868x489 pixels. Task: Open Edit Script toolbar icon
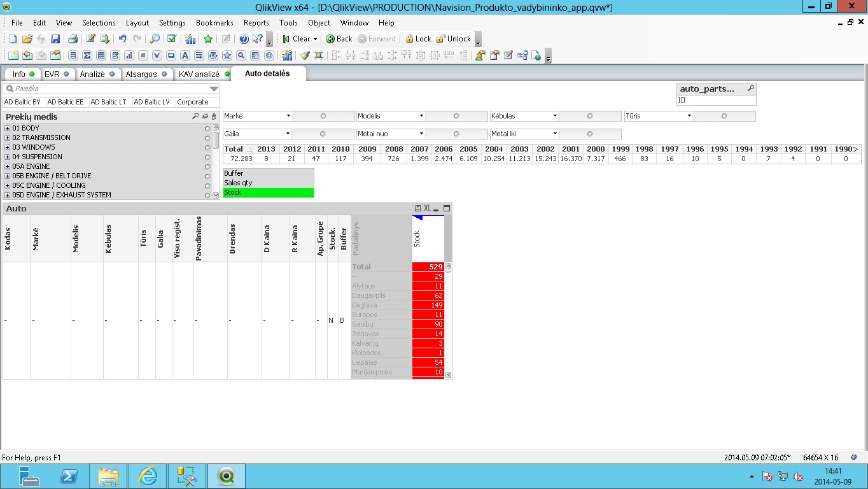click(91, 39)
